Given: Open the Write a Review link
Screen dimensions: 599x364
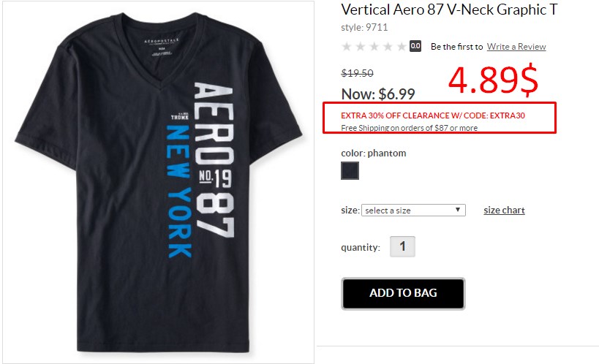Looking at the screenshot, I should coord(516,47).
